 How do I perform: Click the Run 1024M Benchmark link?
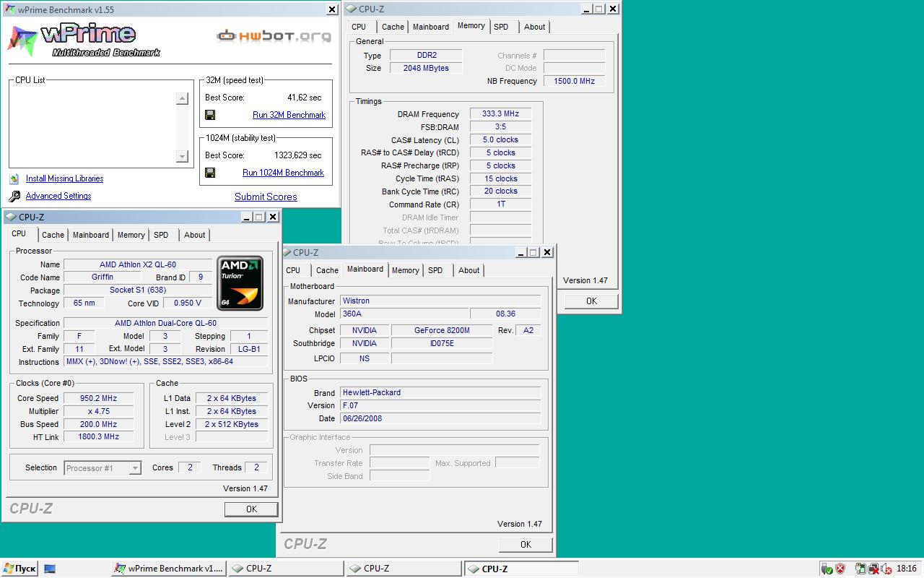[x=283, y=173]
